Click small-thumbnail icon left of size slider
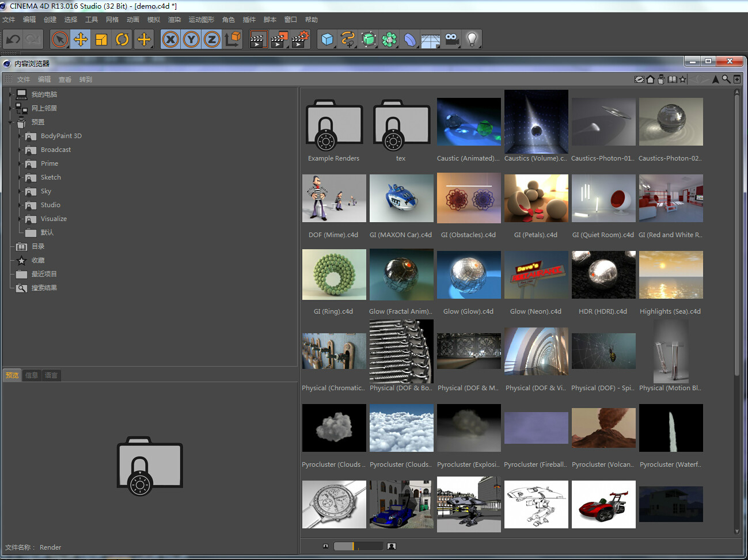This screenshot has height=560, width=748. (325, 546)
